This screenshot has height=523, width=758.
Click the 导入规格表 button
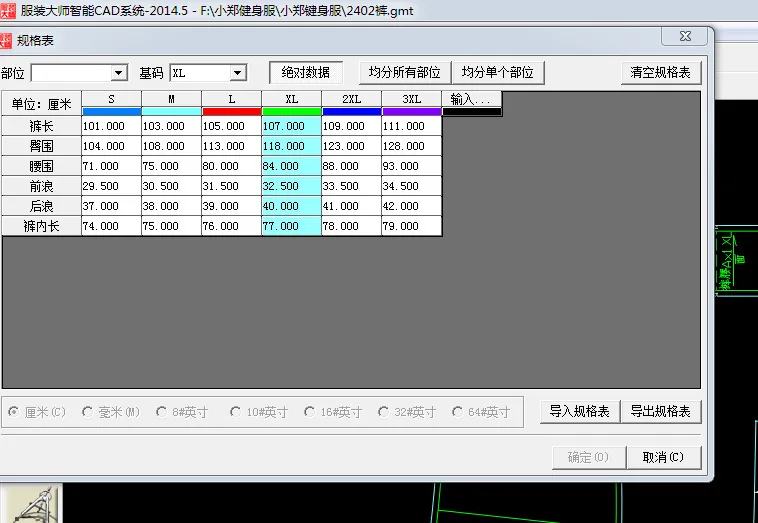tap(580, 411)
